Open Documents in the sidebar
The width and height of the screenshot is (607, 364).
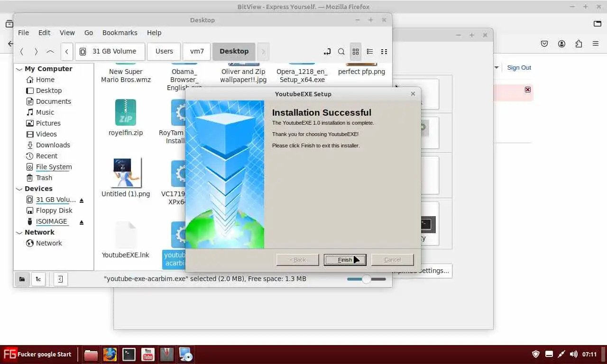click(x=53, y=101)
